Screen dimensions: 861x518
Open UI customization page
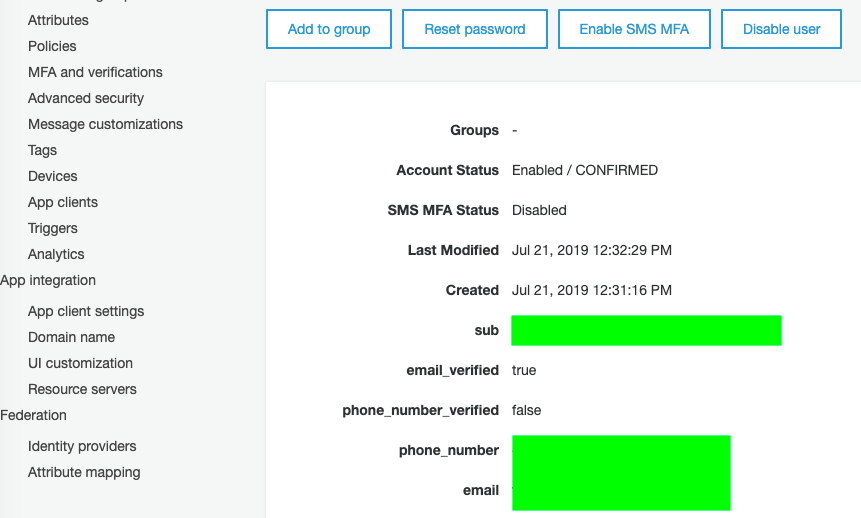click(x=80, y=363)
